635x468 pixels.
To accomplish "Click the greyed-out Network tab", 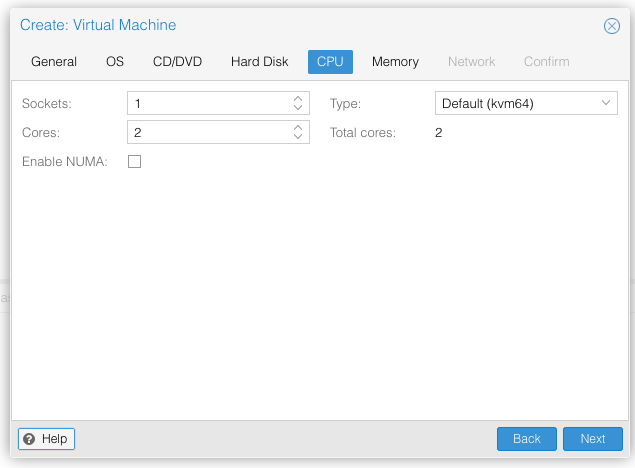I will tap(471, 61).
